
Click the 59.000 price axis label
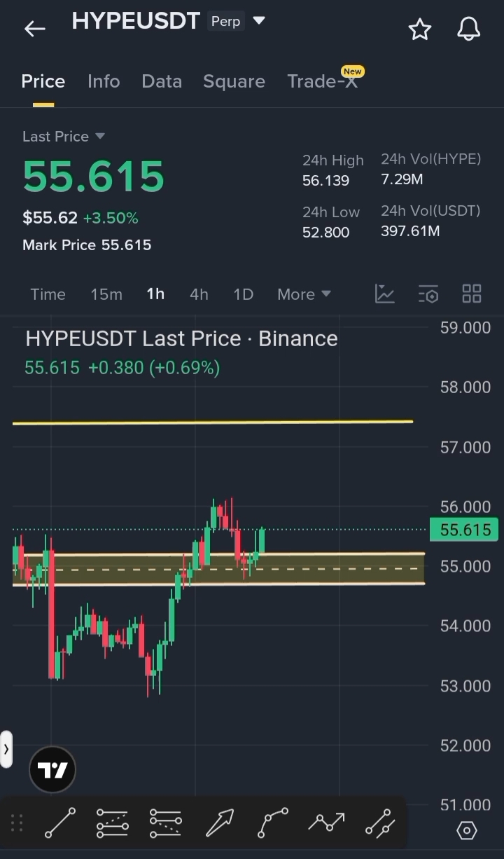(x=465, y=328)
